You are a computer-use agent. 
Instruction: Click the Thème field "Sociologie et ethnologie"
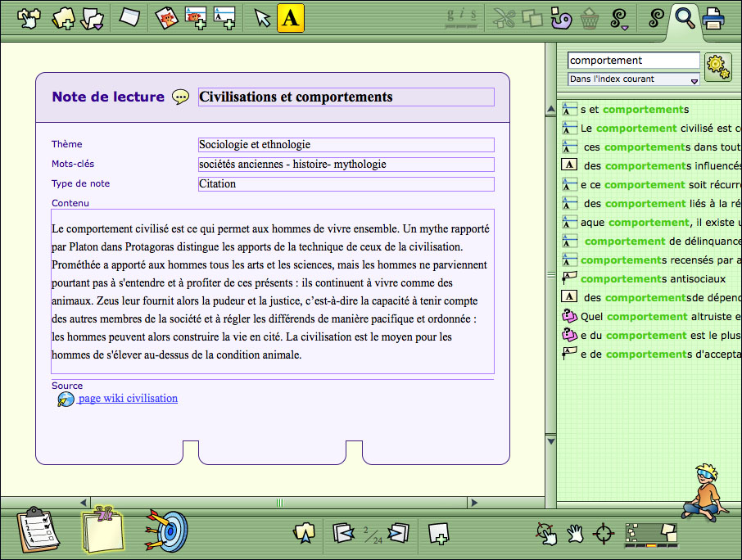click(346, 145)
